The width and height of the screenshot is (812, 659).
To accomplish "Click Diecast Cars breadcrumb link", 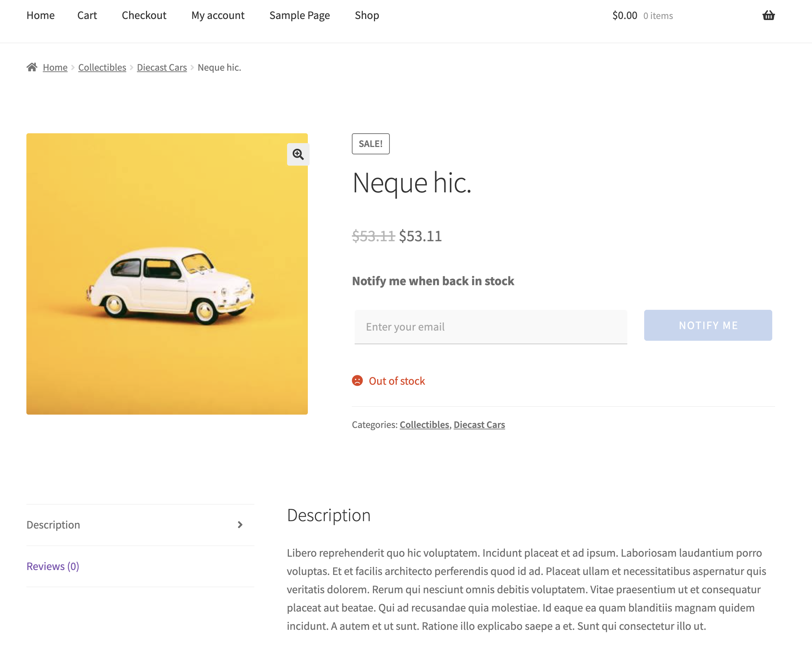I will pos(162,68).
